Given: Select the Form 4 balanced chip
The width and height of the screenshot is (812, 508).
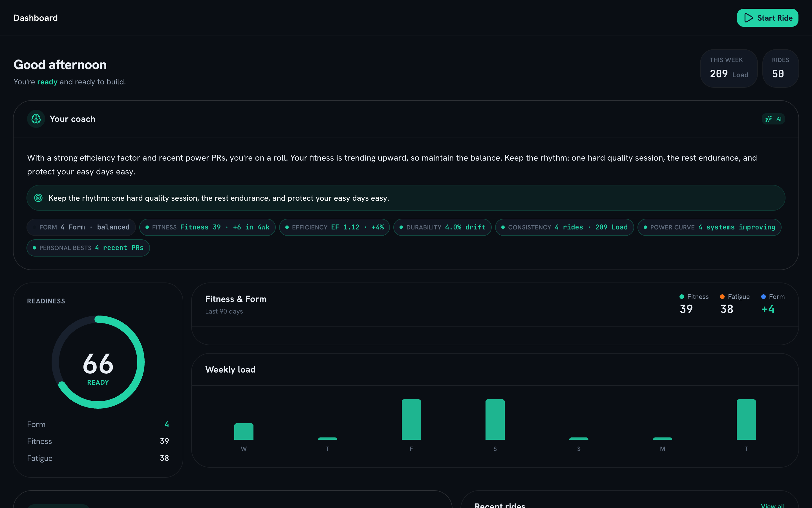Looking at the screenshot, I should (81, 227).
